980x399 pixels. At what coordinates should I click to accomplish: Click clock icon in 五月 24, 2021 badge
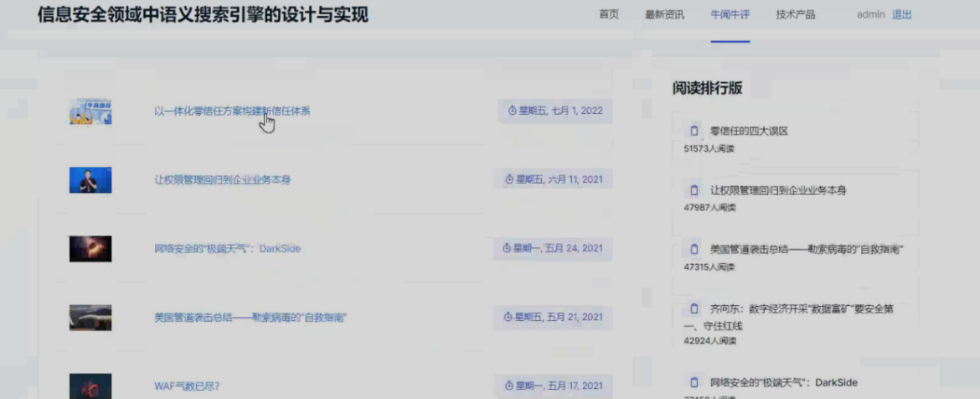[x=507, y=248]
